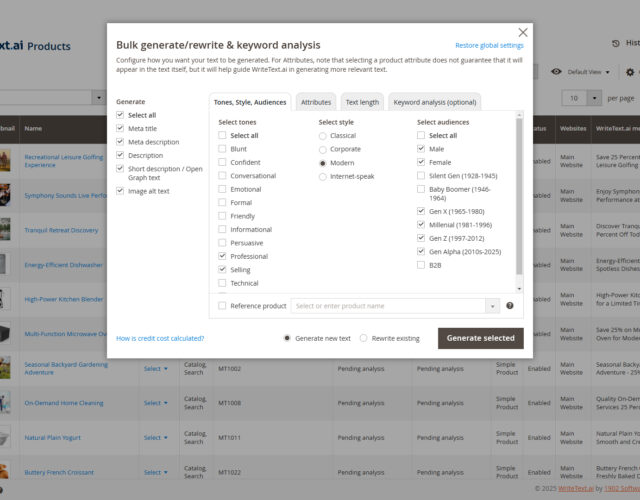This screenshot has height=500, width=640.
Task: Open the credit cost calculation link
Action: click(160, 339)
